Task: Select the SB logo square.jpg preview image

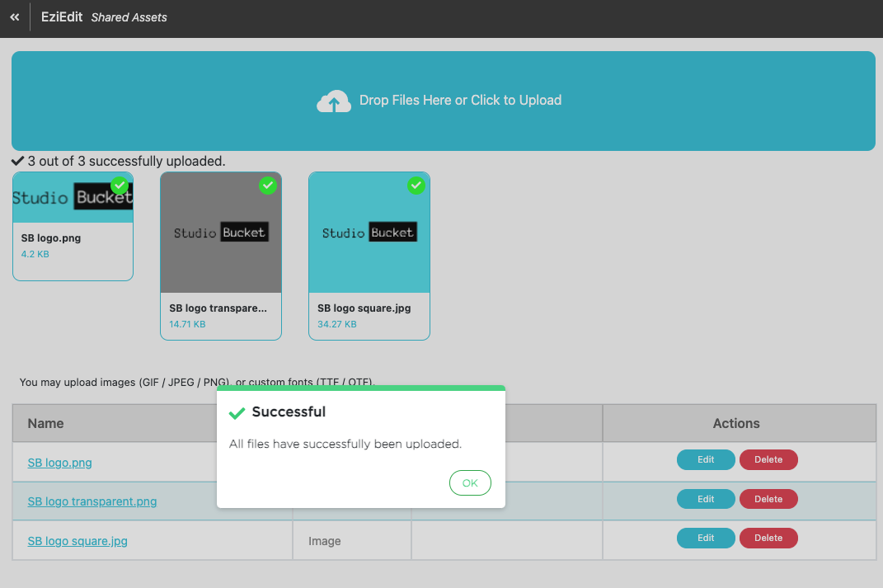Action: [x=369, y=233]
